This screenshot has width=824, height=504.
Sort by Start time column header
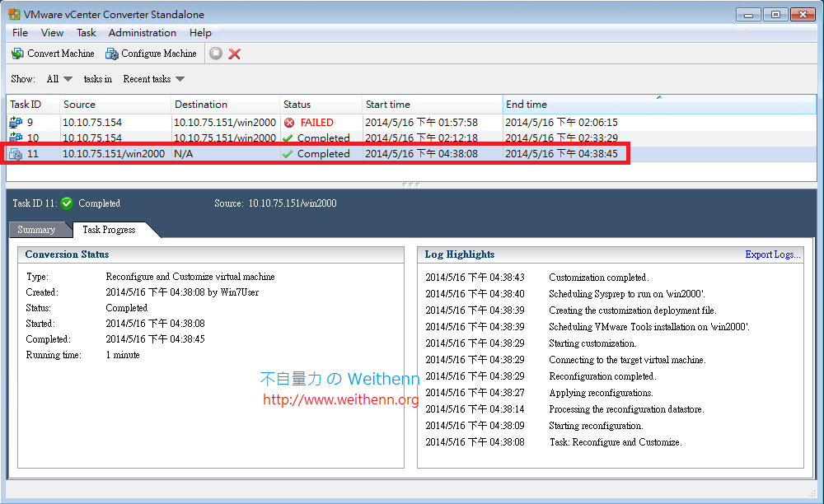432,105
